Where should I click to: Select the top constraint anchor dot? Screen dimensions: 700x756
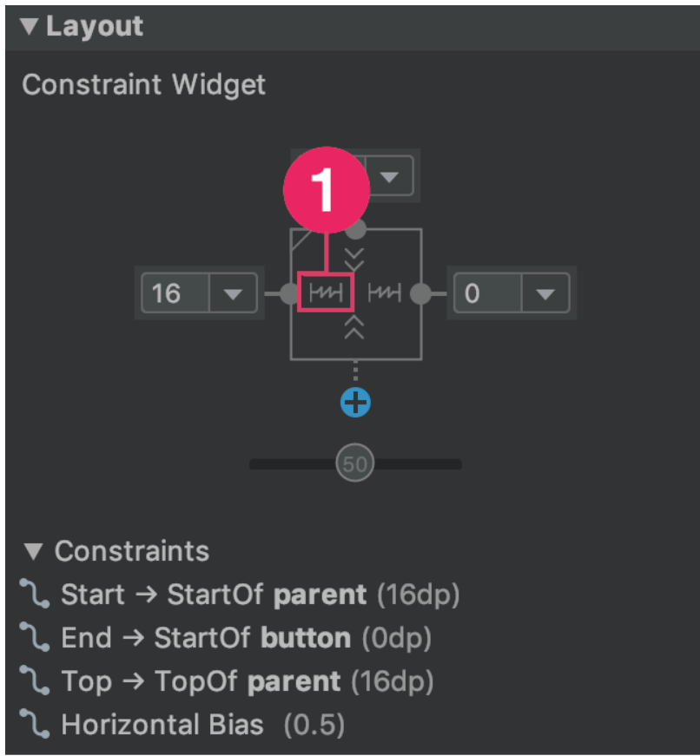[x=356, y=231]
